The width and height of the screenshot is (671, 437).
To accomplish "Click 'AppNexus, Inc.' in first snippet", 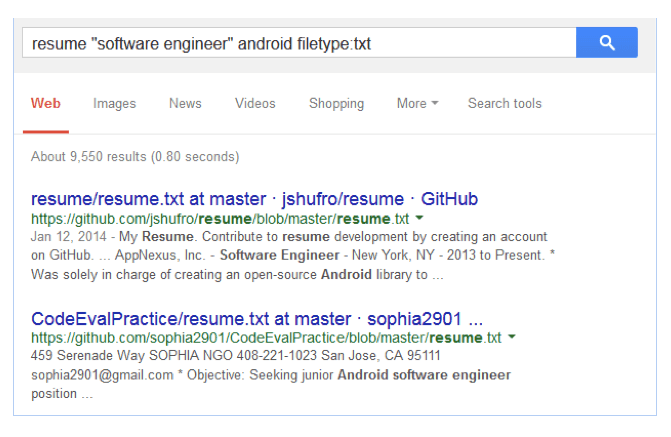I will point(160,256).
